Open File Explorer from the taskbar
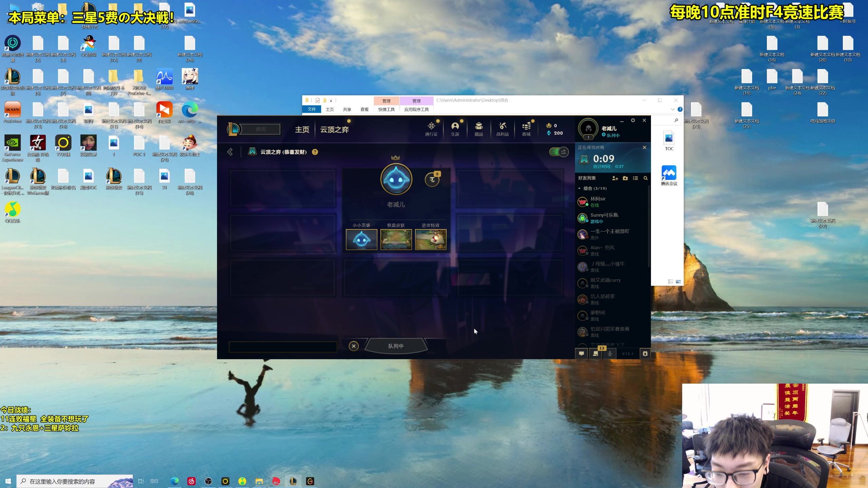The image size is (868, 488). pyautogui.click(x=259, y=481)
